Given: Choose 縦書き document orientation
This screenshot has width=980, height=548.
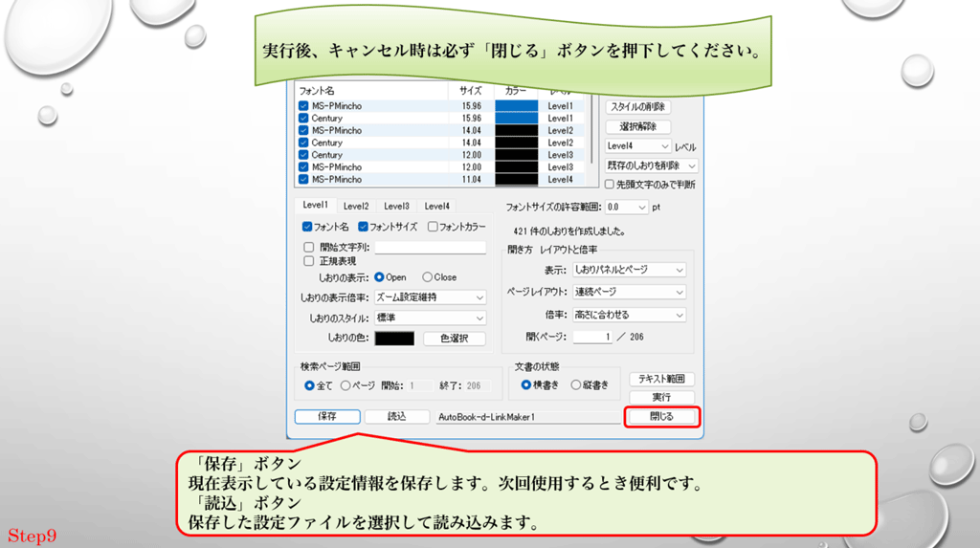Looking at the screenshot, I should (x=575, y=385).
